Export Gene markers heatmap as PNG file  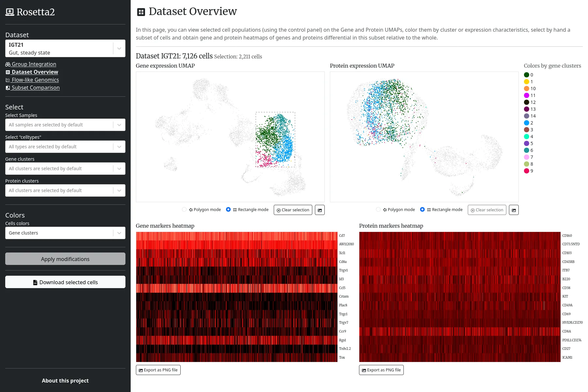click(x=158, y=370)
